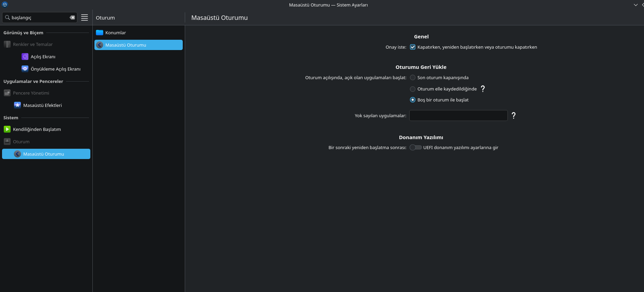The height and width of the screenshot is (292, 644).
Task: Open Açılış Ekranı settings
Action: click(x=46, y=57)
